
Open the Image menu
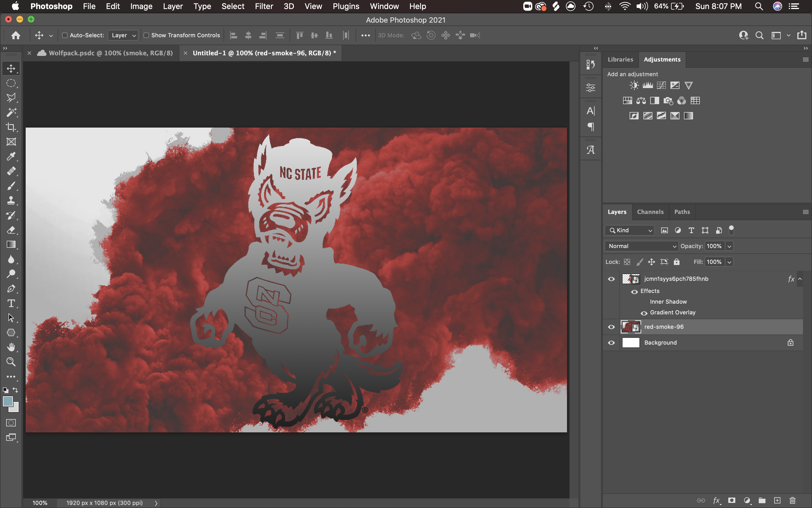(141, 6)
